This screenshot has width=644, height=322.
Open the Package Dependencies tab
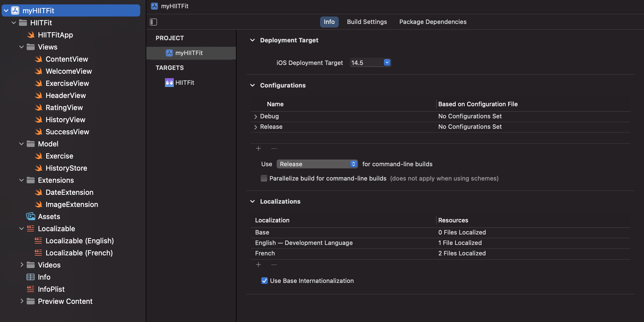[x=433, y=22]
